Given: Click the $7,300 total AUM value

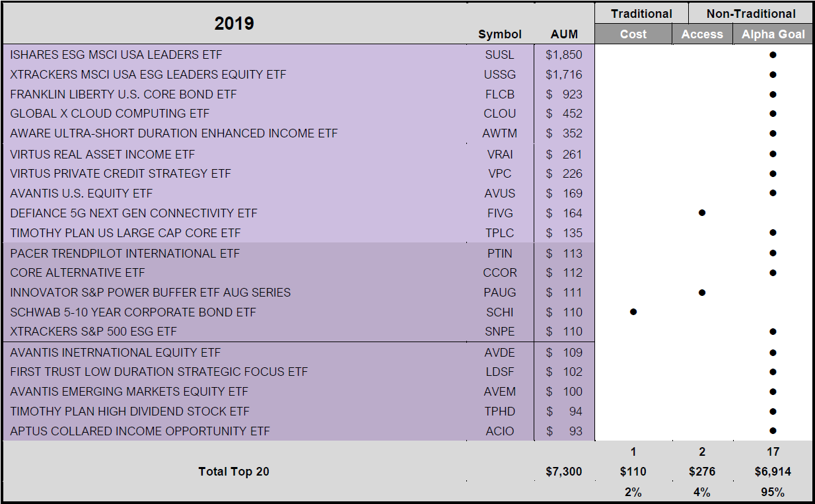Looking at the screenshot, I should pos(564,472).
